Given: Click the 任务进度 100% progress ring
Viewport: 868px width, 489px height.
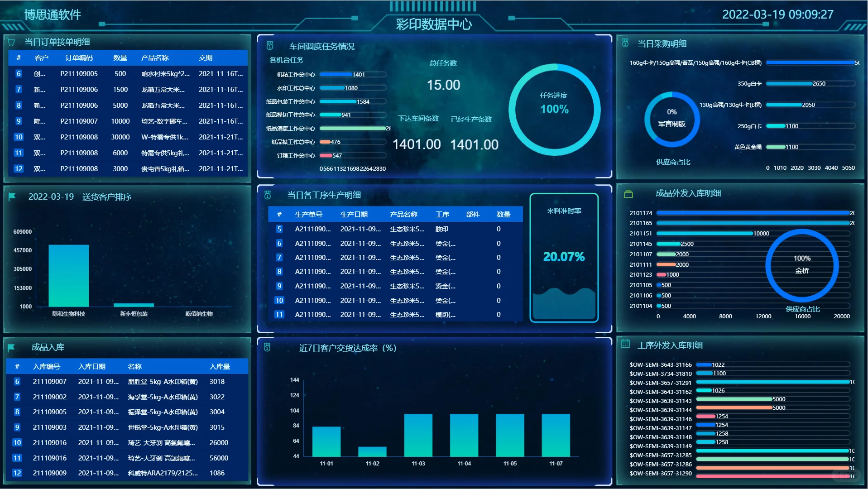Looking at the screenshot, I should pyautogui.click(x=554, y=110).
